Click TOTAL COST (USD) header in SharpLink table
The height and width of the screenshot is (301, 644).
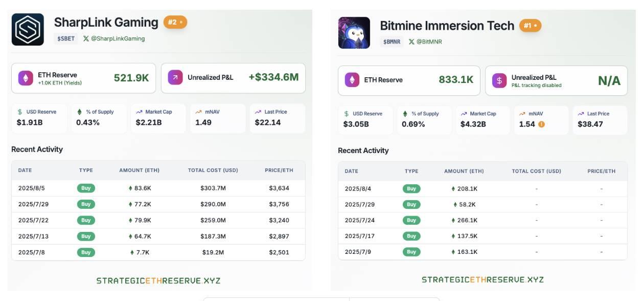213,170
